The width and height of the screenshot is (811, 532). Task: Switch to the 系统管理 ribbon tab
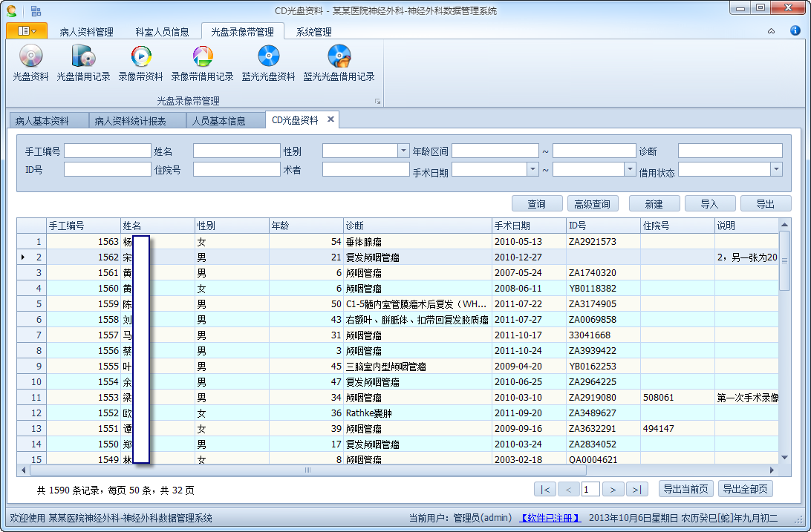point(313,32)
